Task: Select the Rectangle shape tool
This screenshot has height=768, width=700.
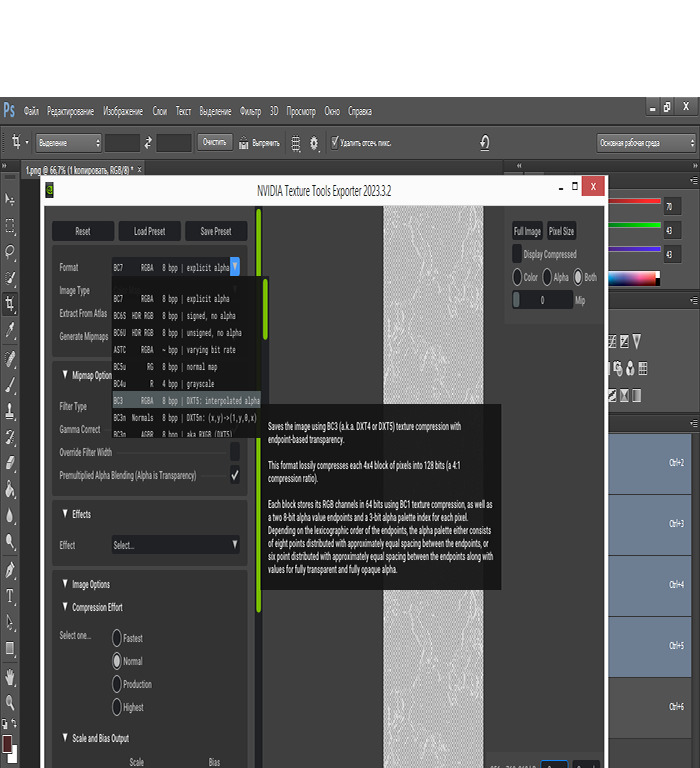Action: coord(10,648)
